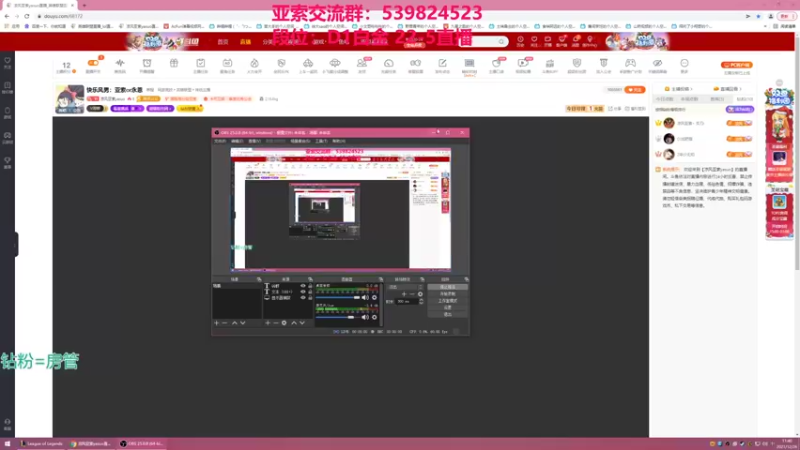Image resolution: width=800 pixels, height=450 pixels.
Task: Mute second audio mixer channel speaker
Action: click(365, 317)
